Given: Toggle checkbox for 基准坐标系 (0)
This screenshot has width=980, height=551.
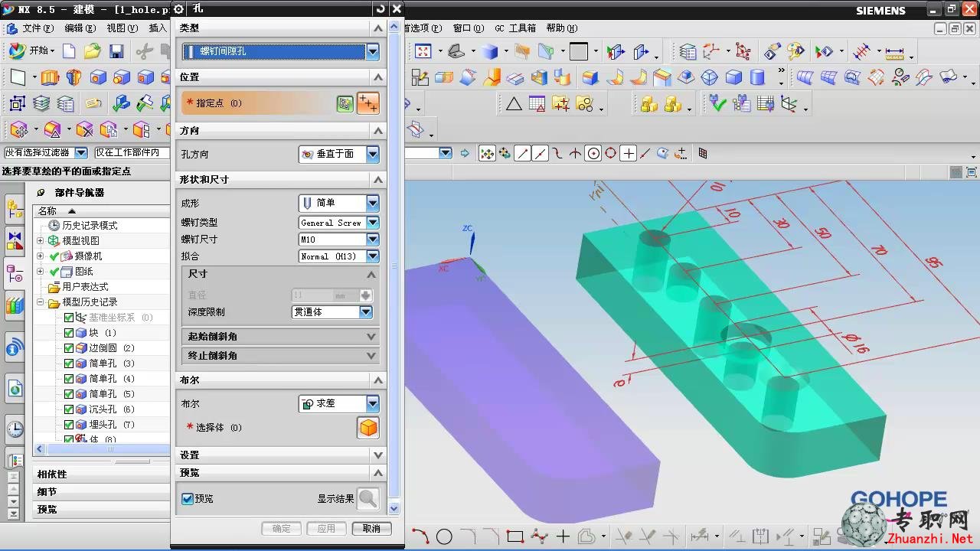Looking at the screenshot, I should coord(69,318).
